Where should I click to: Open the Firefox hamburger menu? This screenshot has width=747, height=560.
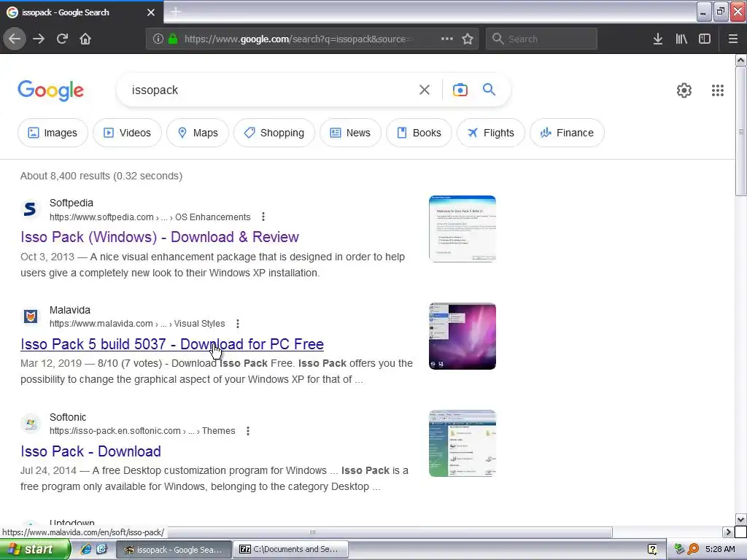733,39
